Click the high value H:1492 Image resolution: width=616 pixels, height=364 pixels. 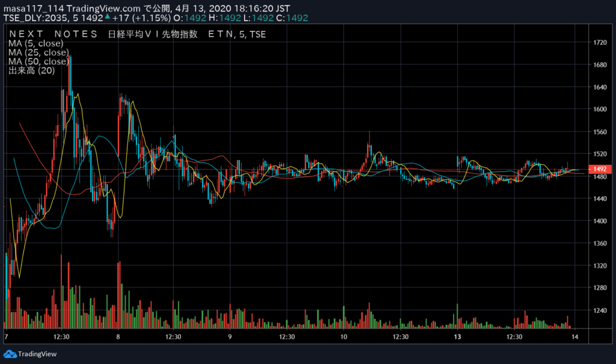225,18
